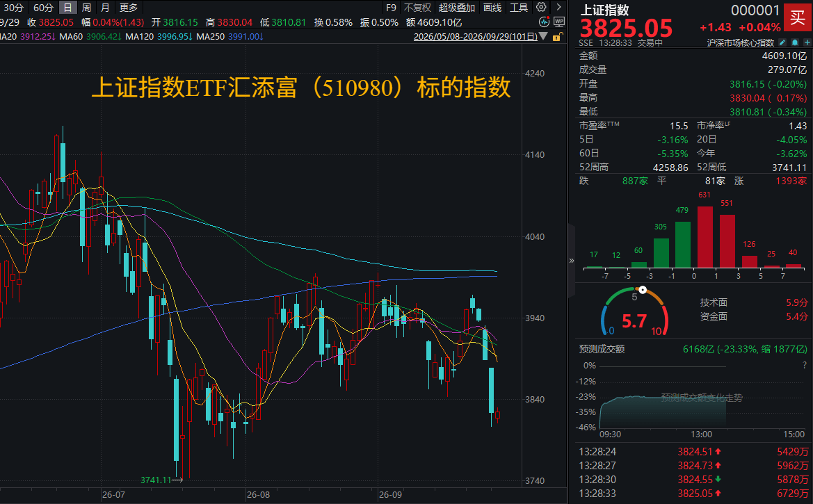Click the red 买 buy button
The image size is (813, 504).
798,18
